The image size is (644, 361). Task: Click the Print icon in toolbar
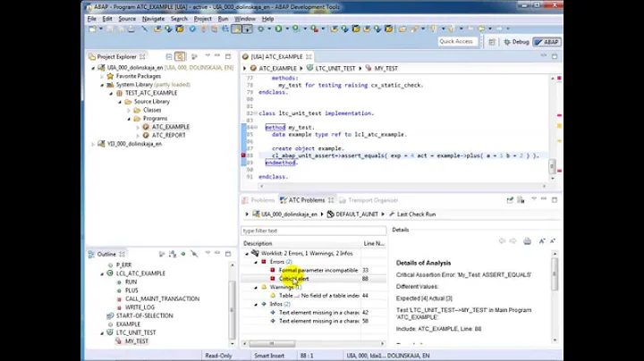coord(131,29)
